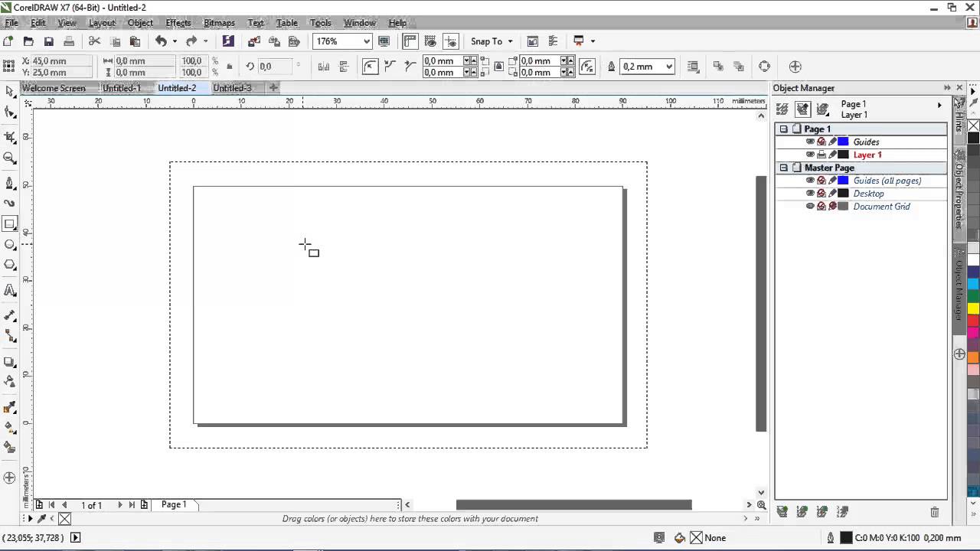Select the Parallel Dimension tool
Screen dimensions: 980x551
coord(9,315)
